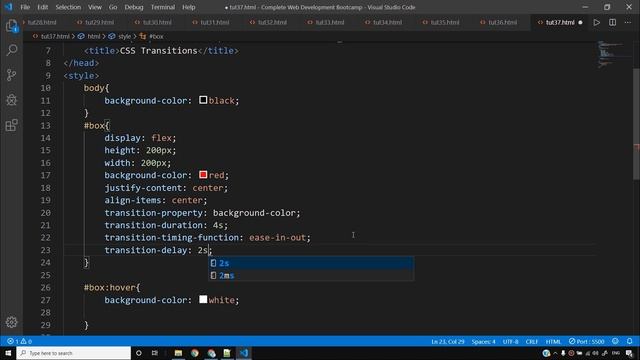Open the Go menu
Screen dimensions: 640x360
tap(113, 7)
